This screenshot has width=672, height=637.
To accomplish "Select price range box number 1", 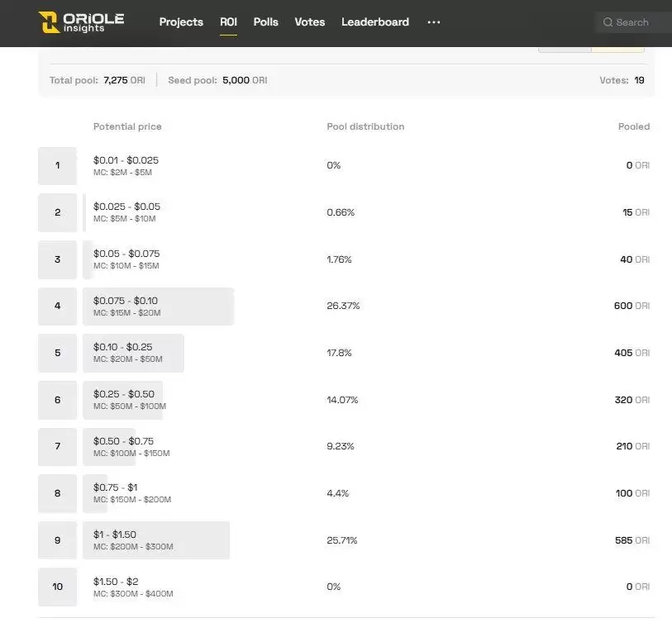I will point(57,166).
